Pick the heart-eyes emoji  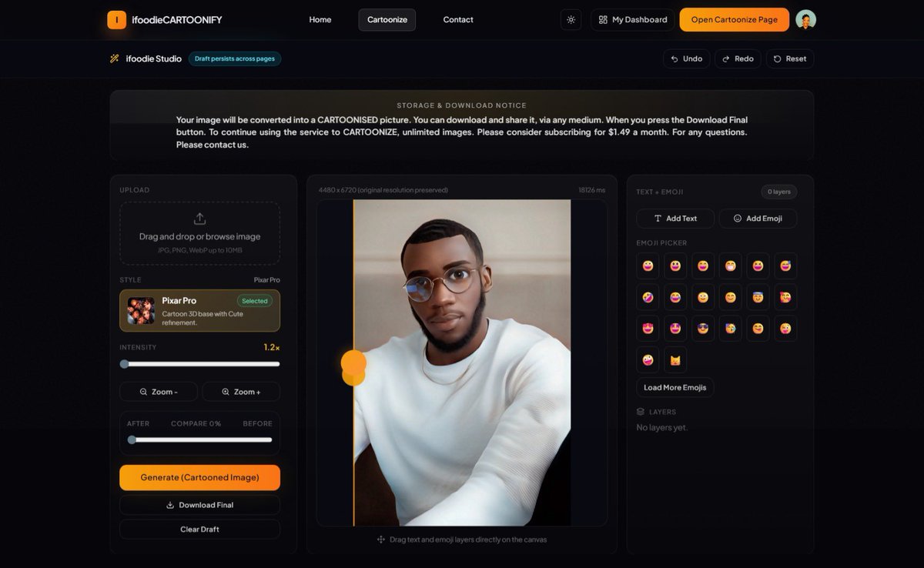[648, 329]
